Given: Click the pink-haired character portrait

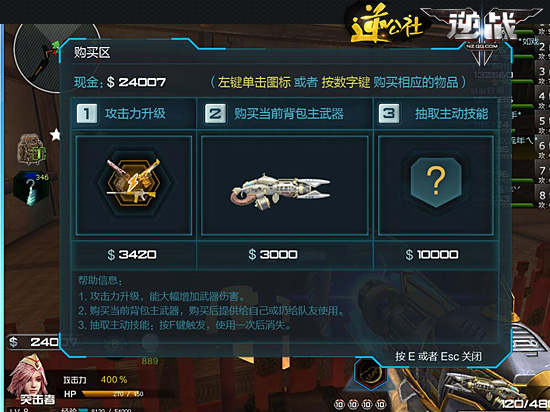Looking at the screenshot, I should (28, 377).
